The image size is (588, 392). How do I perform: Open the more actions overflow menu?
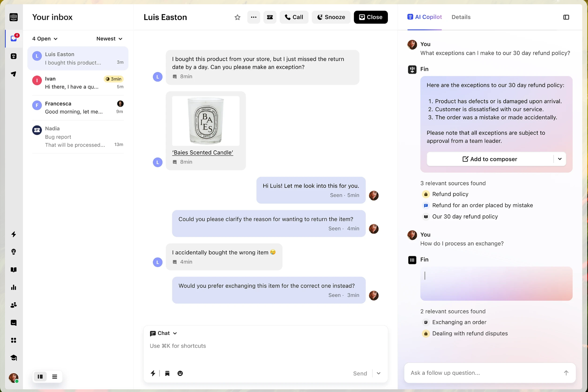[x=253, y=17]
